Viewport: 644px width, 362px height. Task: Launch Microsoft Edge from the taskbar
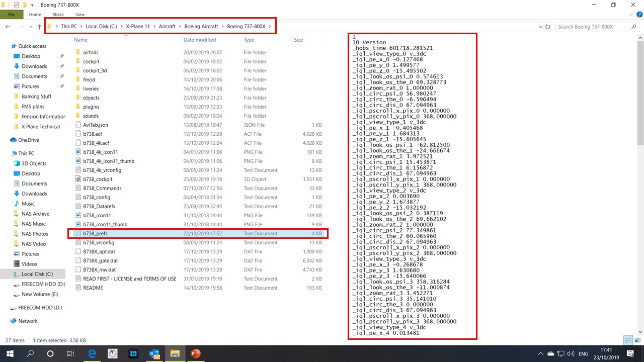(93, 353)
